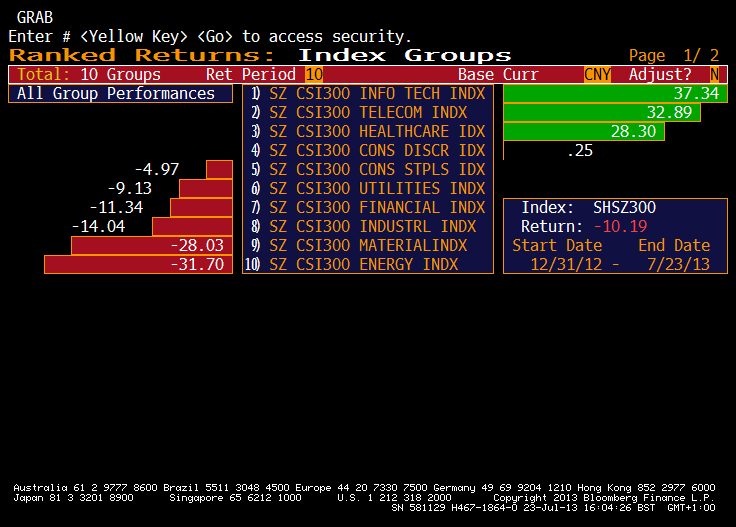Edit the Ret Period field value 10

pos(314,75)
